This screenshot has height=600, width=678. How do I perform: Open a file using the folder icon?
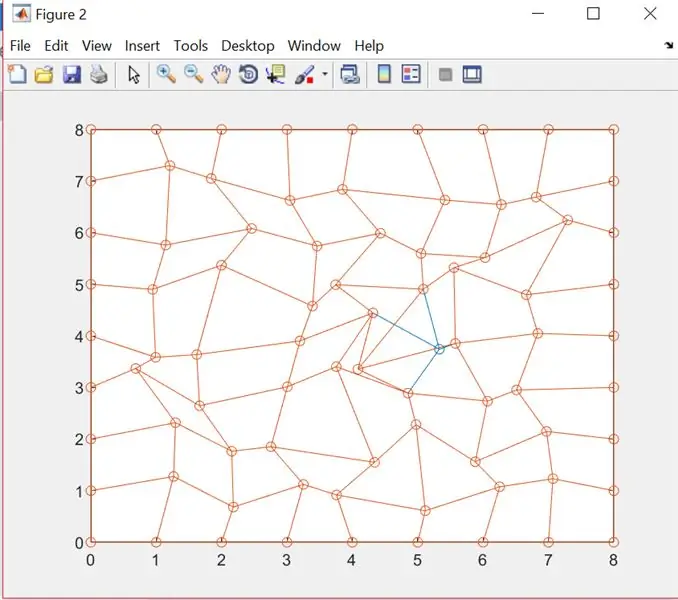[44, 75]
